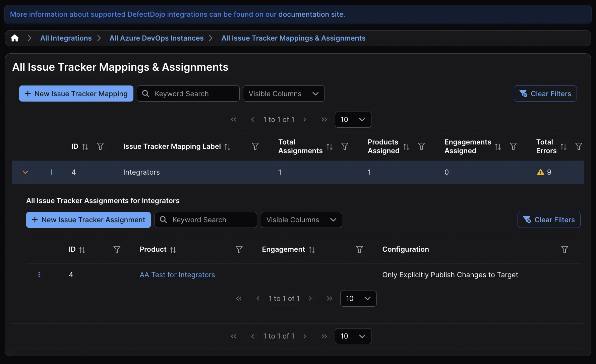This screenshot has width=596, height=364.
Task: Change rows per page in top paginator
Action: [x=353, y=120]
